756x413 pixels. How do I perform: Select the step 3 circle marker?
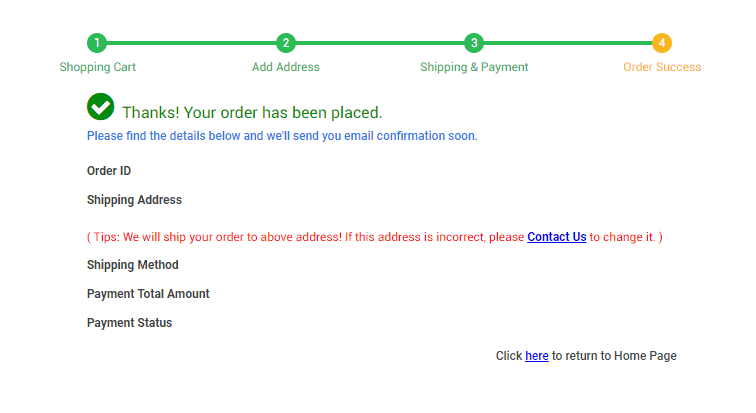coord(474,43)
